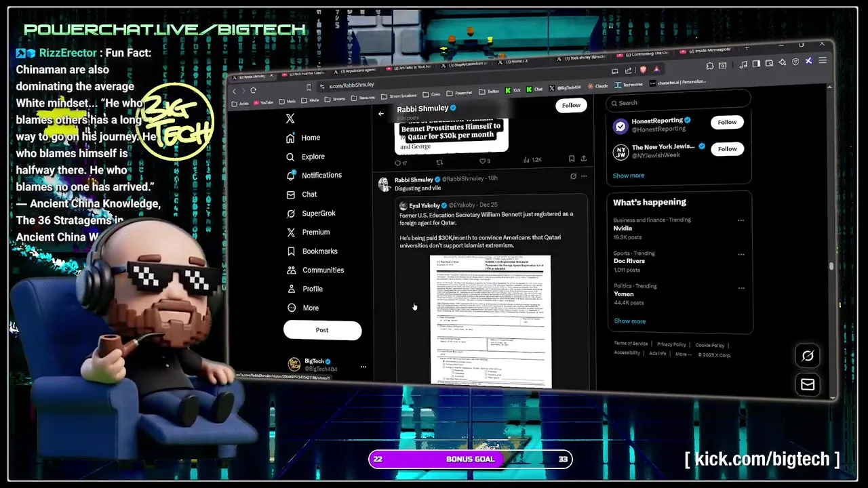Open Notifications in X sidebar
This screenshot has width=868, height=488.
coord(314,175)
